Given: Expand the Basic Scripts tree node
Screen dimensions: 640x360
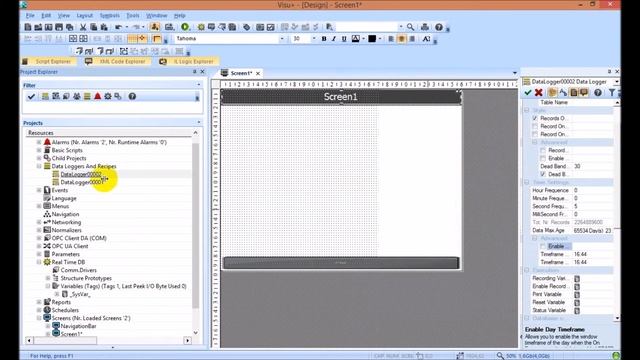Looking at the screenshot, I should tap(39, 150).
